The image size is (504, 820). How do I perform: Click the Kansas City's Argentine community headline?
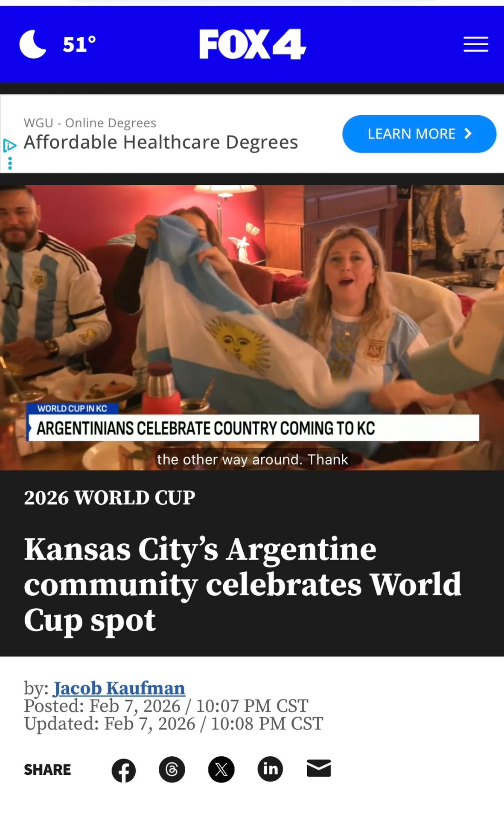pyautogui.click(x=242, y=585)
